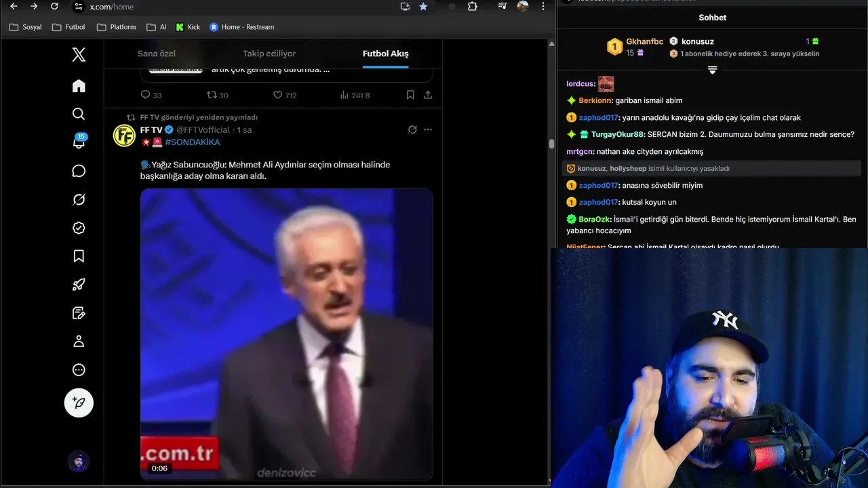Open the account avatar at sidebar bottom

pos(79,462)
